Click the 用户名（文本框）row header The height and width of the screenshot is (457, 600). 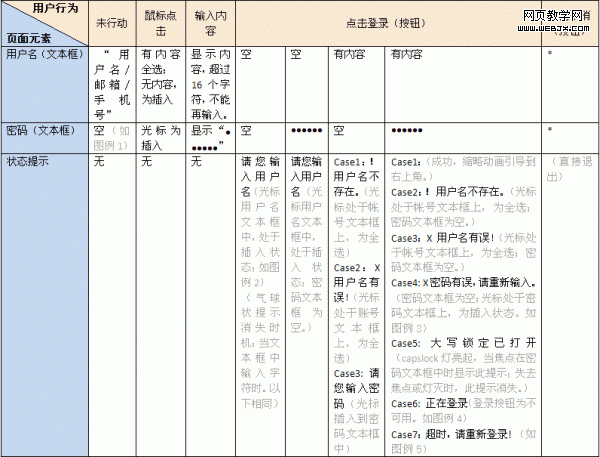(43, 53)
